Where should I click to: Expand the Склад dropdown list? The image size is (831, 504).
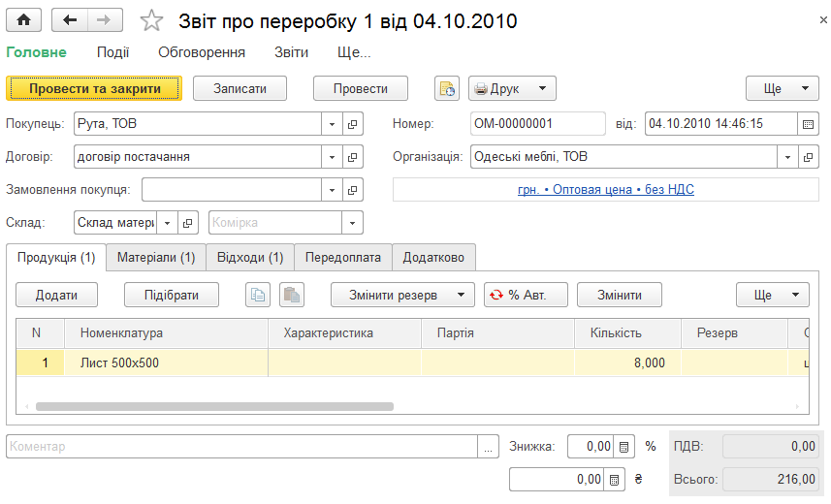click(x=167, y=223)
